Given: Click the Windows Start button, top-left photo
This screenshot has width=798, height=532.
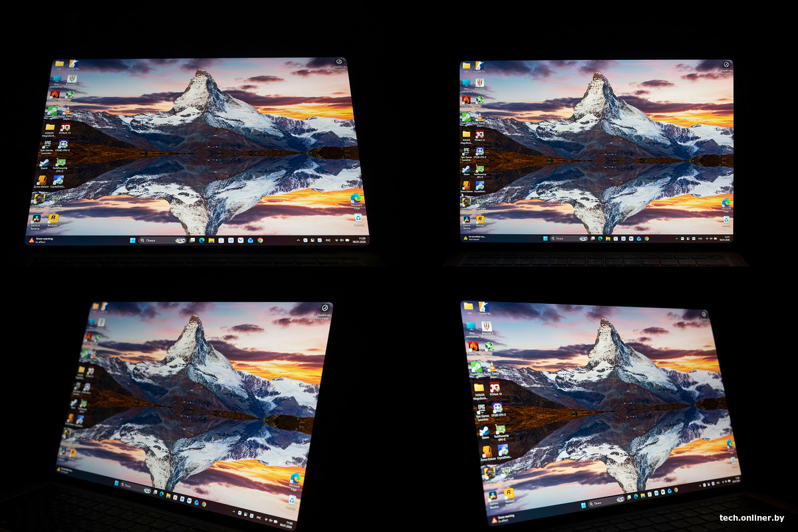Looking at the screenshot, I should (x=133, y=240).
